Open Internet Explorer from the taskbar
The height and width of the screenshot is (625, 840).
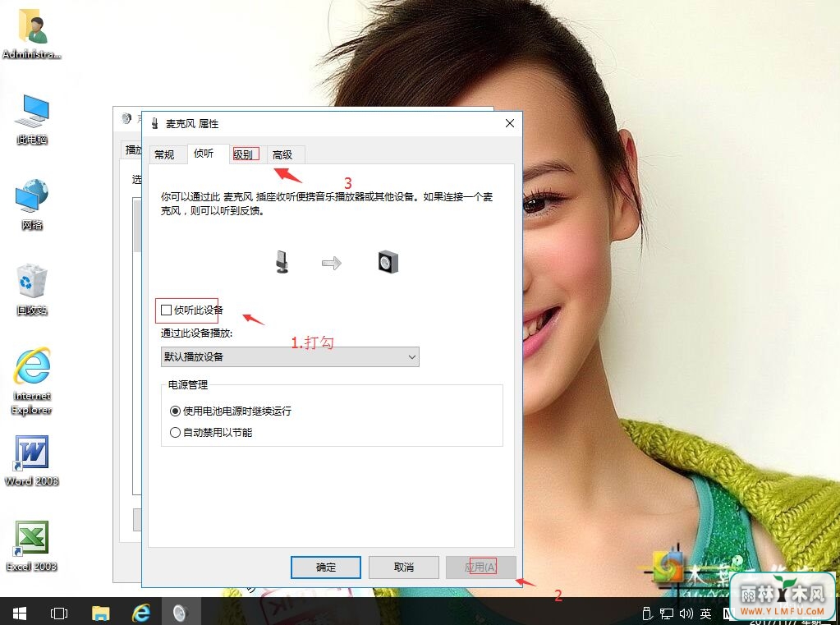141,612
